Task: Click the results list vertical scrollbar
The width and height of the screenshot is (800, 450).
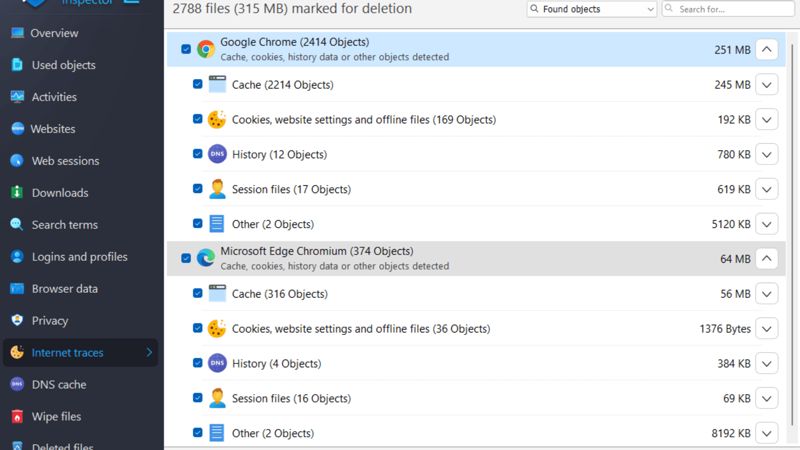Action: [792, 235]
